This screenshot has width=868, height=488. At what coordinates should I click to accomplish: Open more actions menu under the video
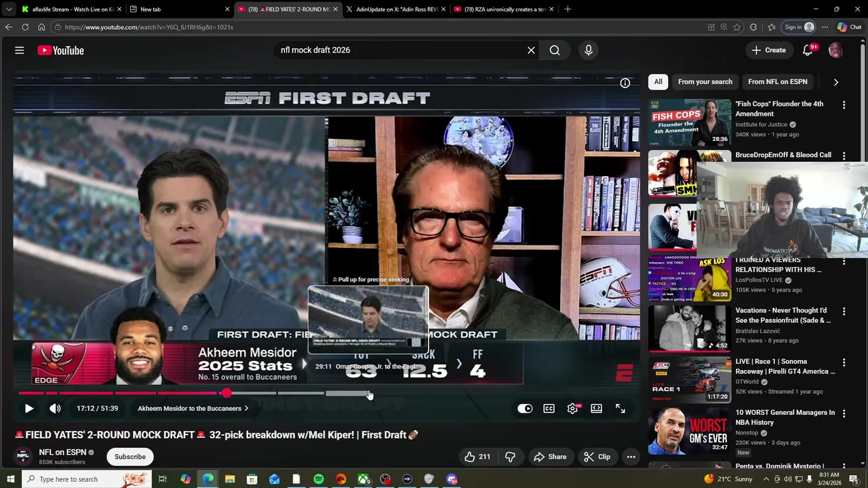tap(631, 457)
